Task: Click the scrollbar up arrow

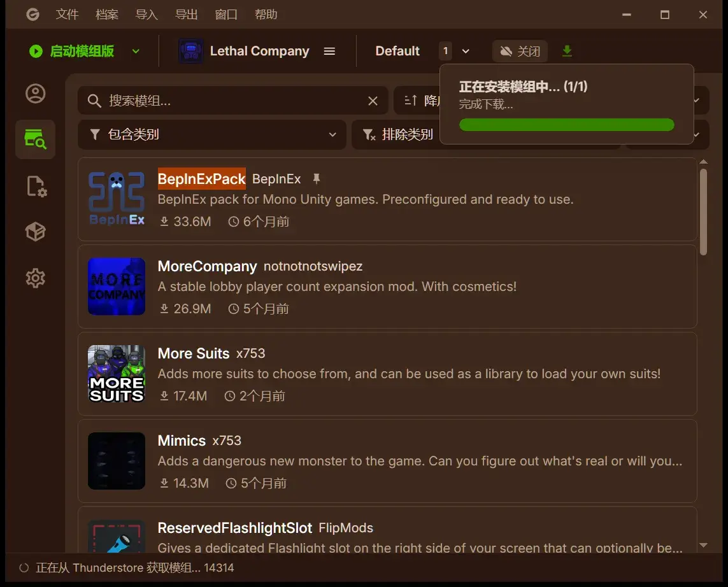Action: tap(703, 162)
